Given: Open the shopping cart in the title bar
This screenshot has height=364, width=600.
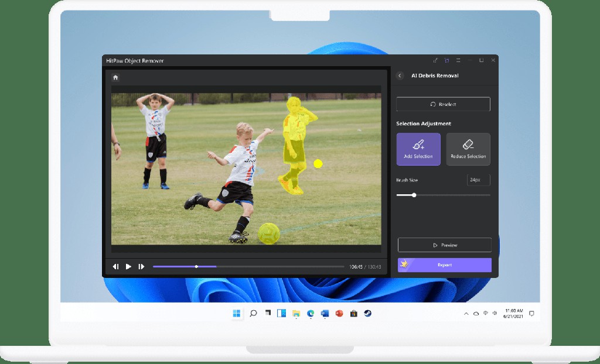Looking at the screenshot, I should pyautogui.click(x=447, y=60).
